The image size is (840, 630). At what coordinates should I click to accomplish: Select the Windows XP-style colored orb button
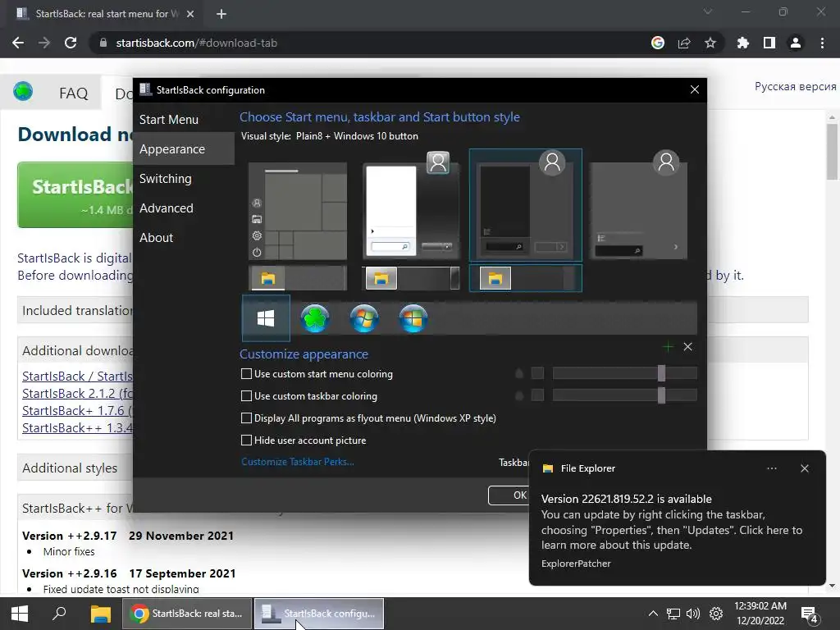pos(413,318)
